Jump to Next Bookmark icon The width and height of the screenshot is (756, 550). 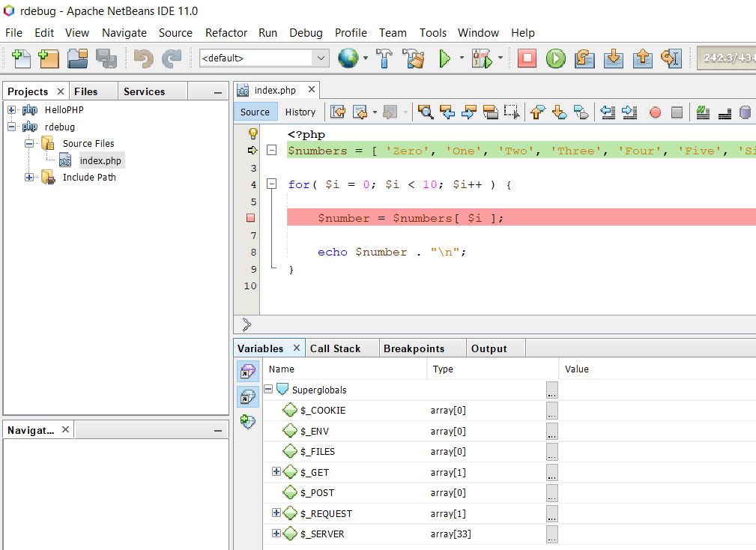[559, 112]
